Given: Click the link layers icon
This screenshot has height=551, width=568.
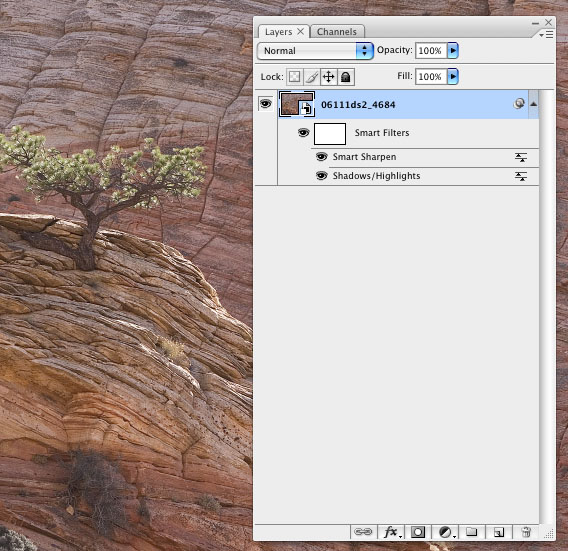Looking at the screenshot, I should tap(363, 532).
